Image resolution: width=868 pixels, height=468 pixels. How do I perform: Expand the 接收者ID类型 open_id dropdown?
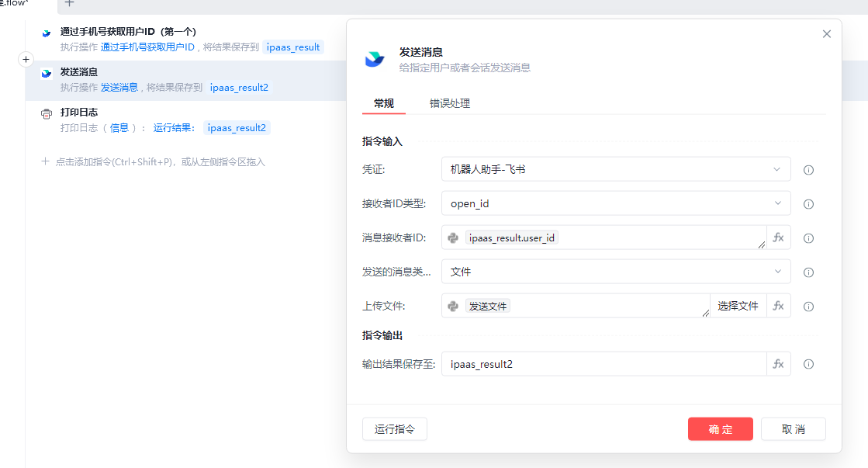pyautogui.click(x=615, y=203)
